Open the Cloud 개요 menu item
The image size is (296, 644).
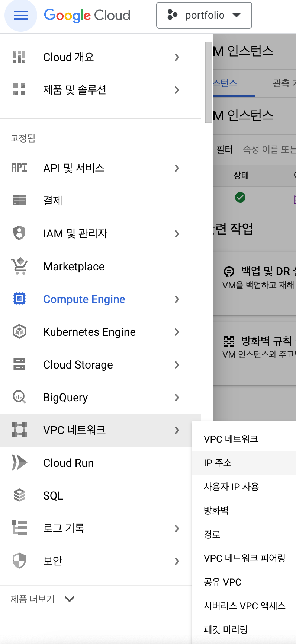point(100,57)
